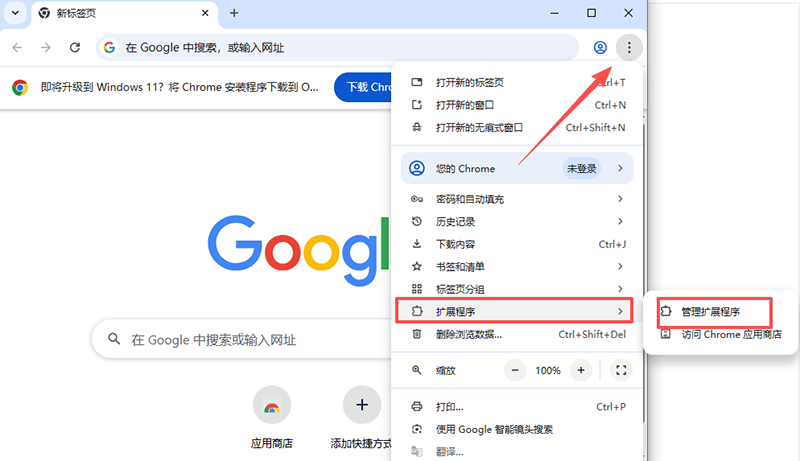Click 添加快捷方式 plus tile

pyautogui.click(x=361, y=417)
